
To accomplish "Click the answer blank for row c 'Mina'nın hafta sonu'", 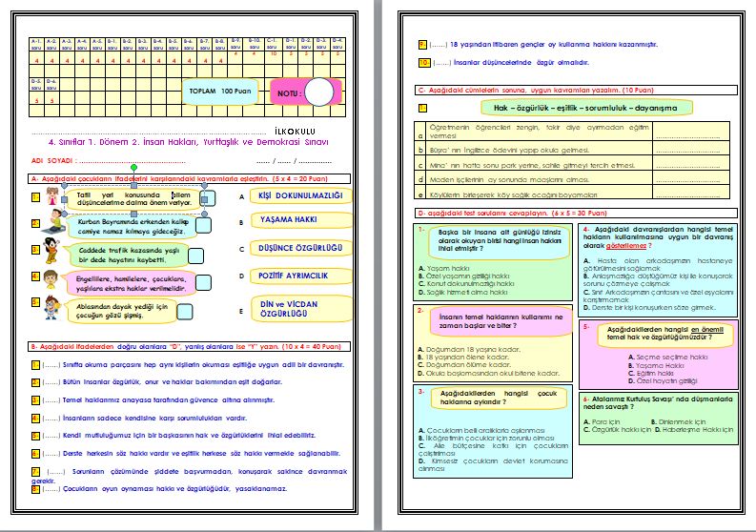I will tap(691, 163).
